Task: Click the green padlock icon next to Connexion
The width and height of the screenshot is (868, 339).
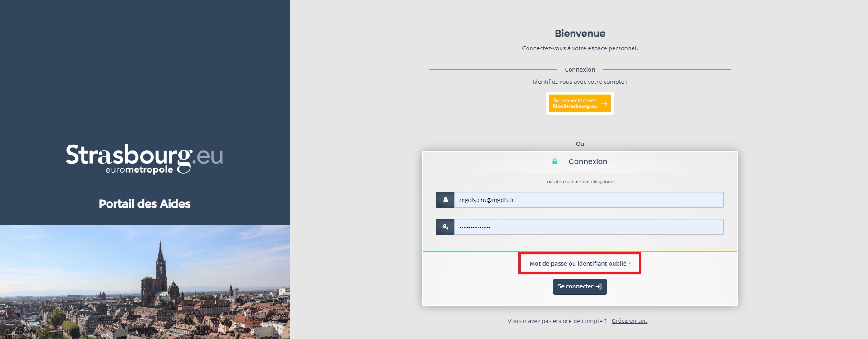Action: [555, 161]
